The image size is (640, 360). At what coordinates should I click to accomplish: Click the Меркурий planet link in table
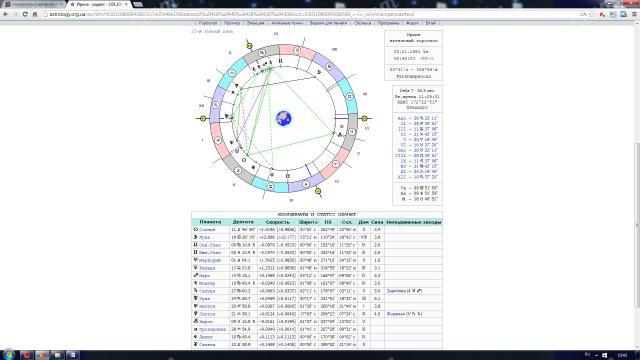210,260
